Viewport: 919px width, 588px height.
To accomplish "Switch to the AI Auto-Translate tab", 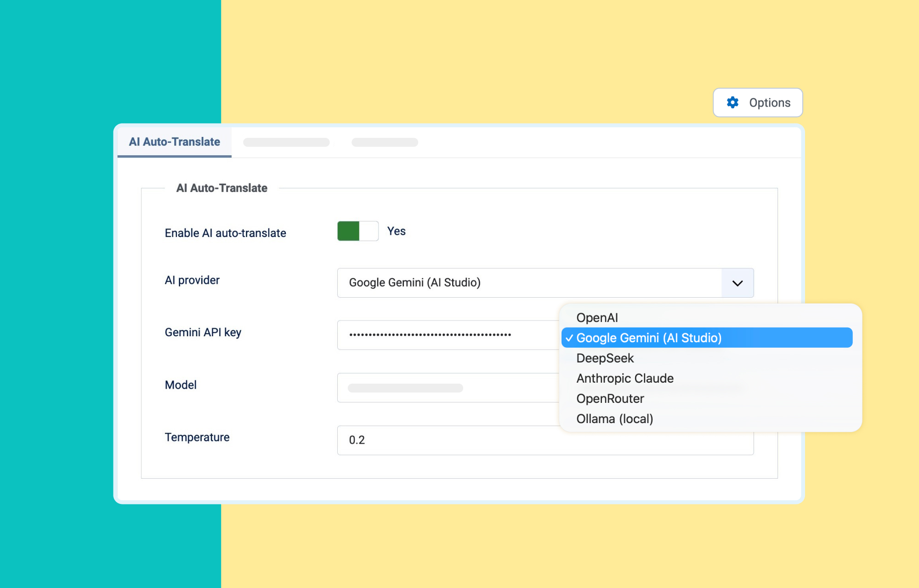I will click(x=175, y=142).
